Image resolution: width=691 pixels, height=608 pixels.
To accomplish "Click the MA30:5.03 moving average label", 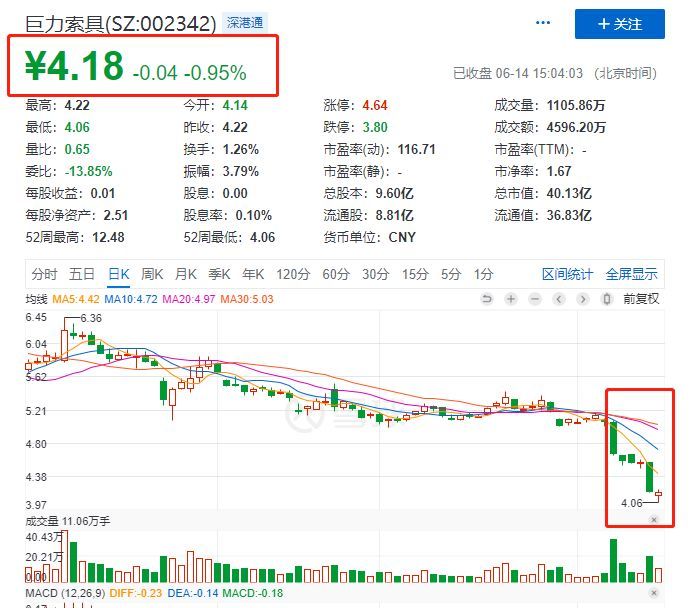I will 247,299.
